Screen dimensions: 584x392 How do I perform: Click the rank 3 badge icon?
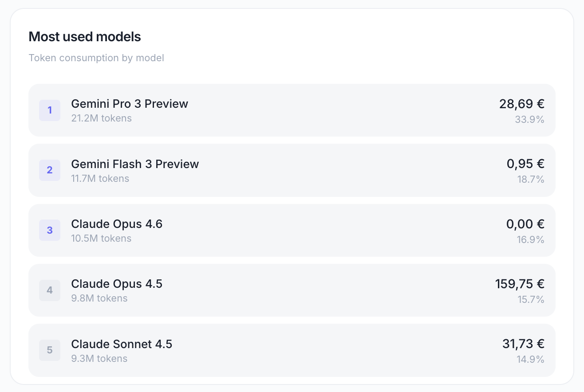click(x=50, y=230)
